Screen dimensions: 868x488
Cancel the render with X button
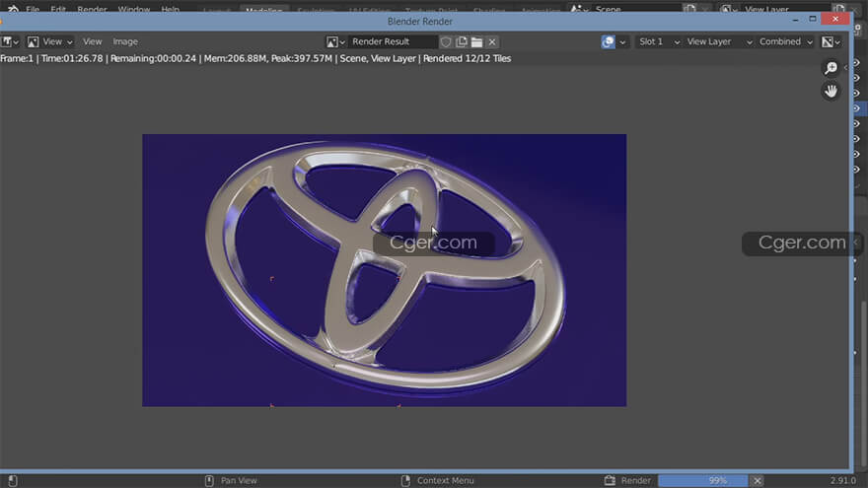tap(758, 480)
